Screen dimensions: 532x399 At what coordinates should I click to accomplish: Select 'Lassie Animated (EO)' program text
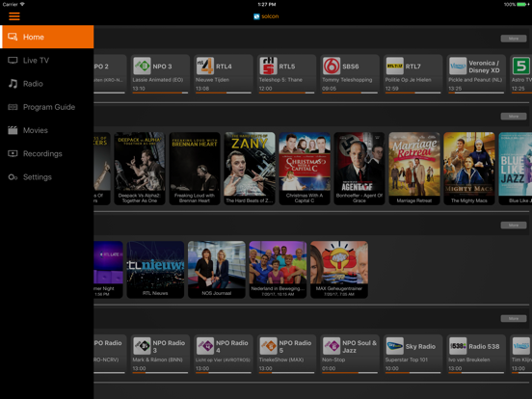[x=158, y=80]
